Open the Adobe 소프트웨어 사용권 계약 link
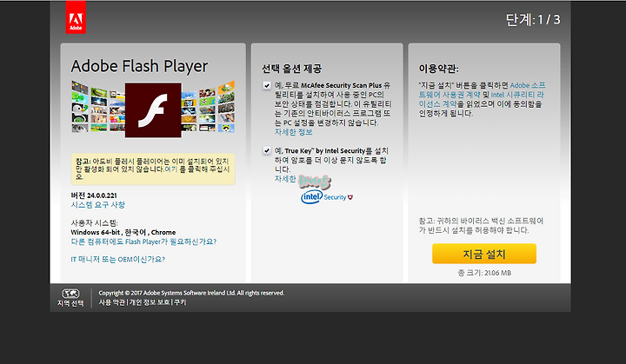 pyautogui.click(x=482, y=89)
